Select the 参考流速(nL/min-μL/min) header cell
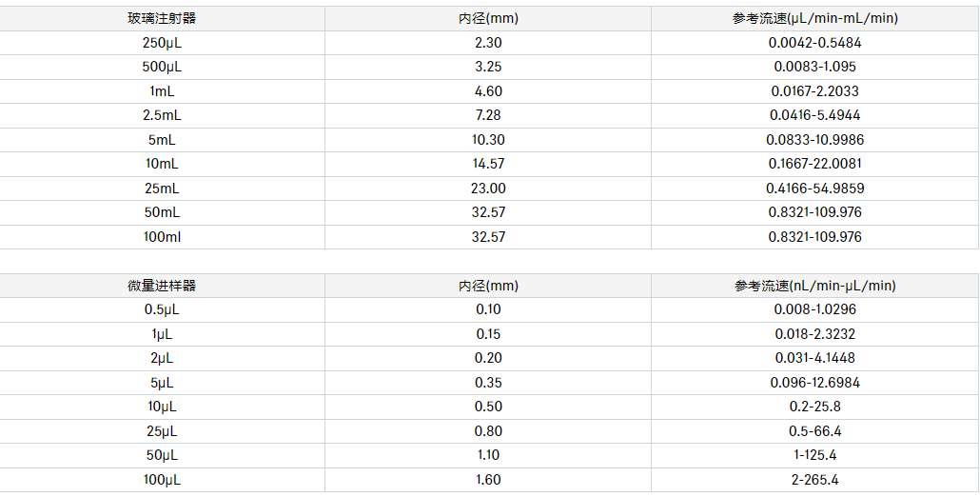This screenshot has height=497, width=980. point(814,286)
